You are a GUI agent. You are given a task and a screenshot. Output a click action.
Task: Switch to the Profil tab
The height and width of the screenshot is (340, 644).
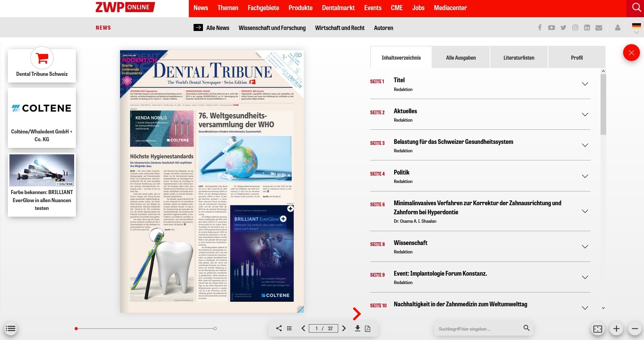click(x=577, y=58)
